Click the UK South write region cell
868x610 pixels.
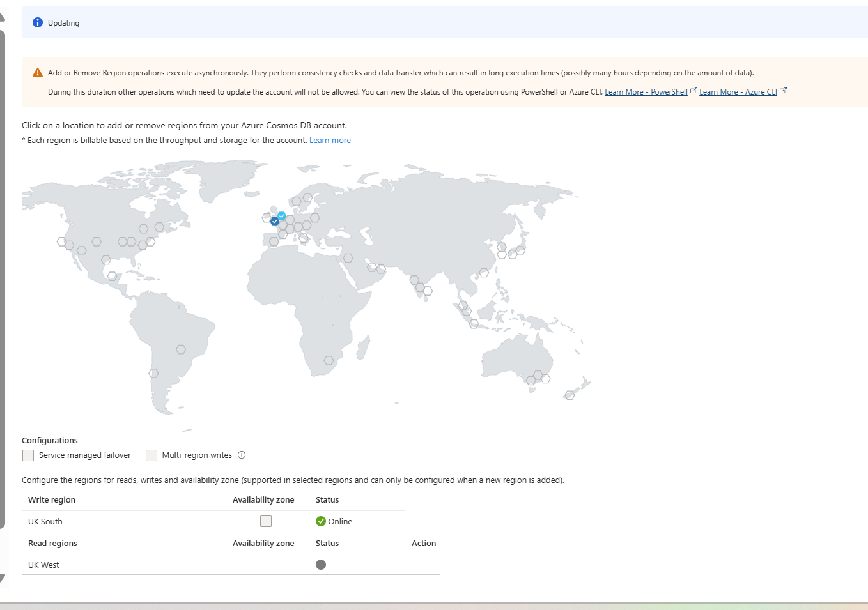45,522
